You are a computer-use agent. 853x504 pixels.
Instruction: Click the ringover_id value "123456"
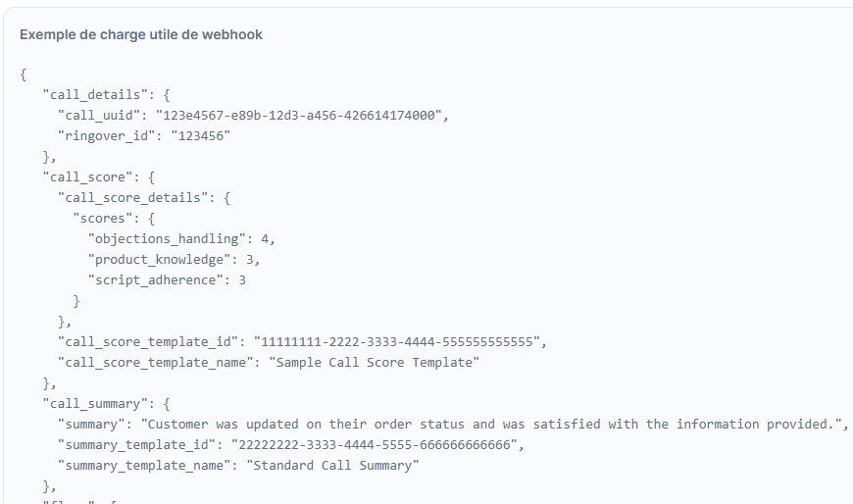(x=201, y=136)
